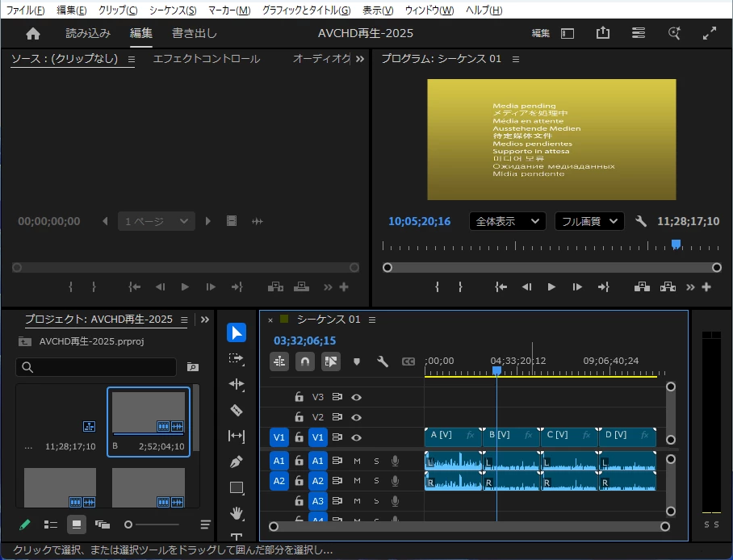
Task: Click the Home icon
Action: pyautogui.click(x=33, y=34)
